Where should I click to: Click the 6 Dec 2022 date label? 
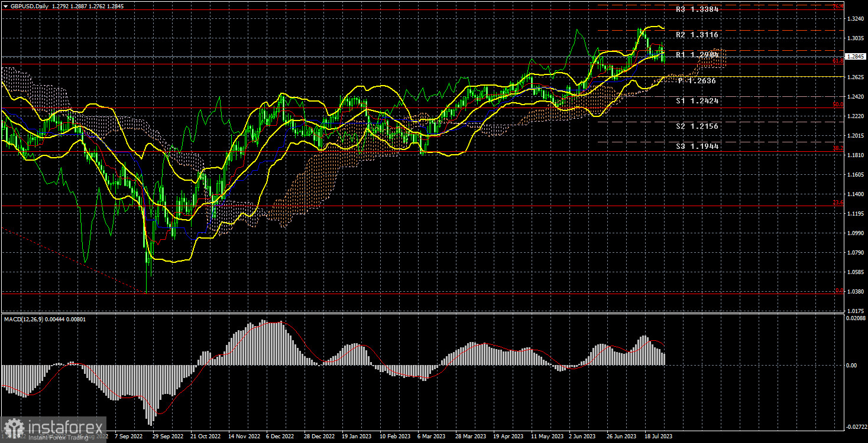pyautogui.click(x=280, y=437)
